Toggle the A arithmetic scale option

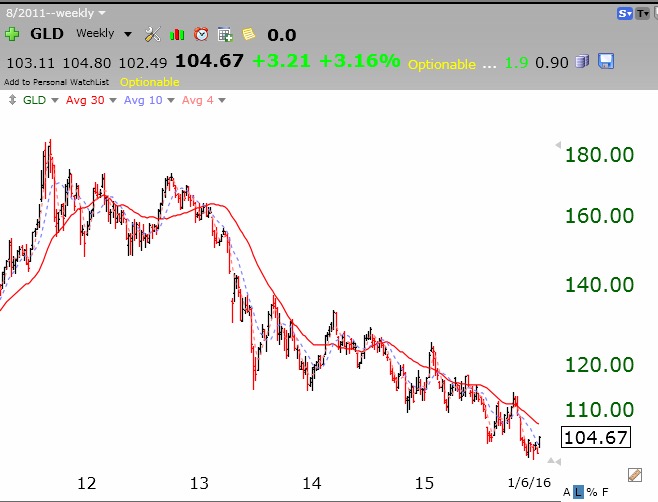click(x=567, y=492)
